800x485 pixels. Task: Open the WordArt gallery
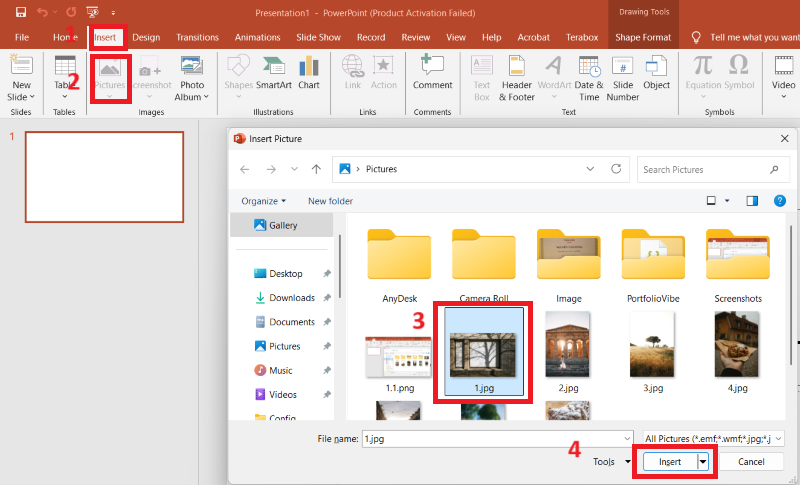554,76
